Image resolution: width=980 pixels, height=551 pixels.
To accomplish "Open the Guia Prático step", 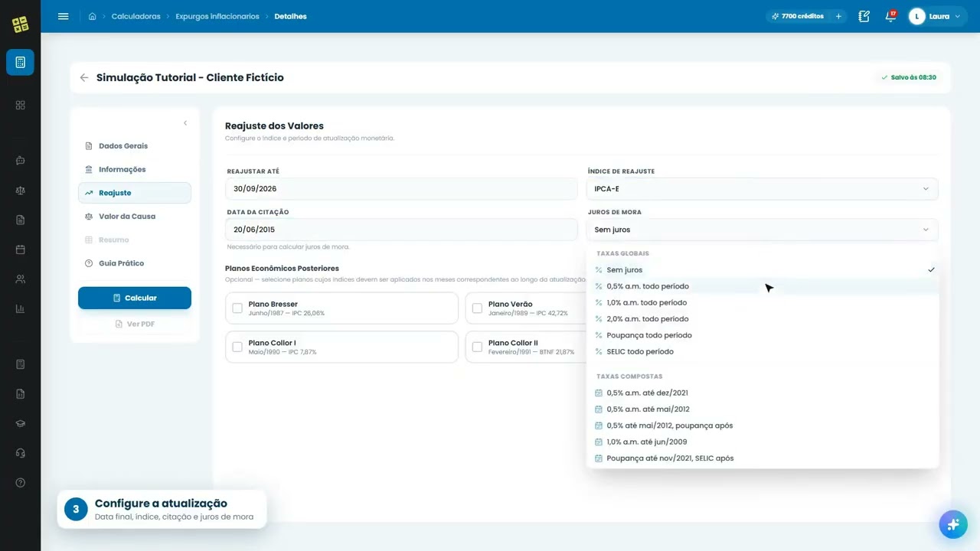I will pyautogui.click(x=135, y=263).
